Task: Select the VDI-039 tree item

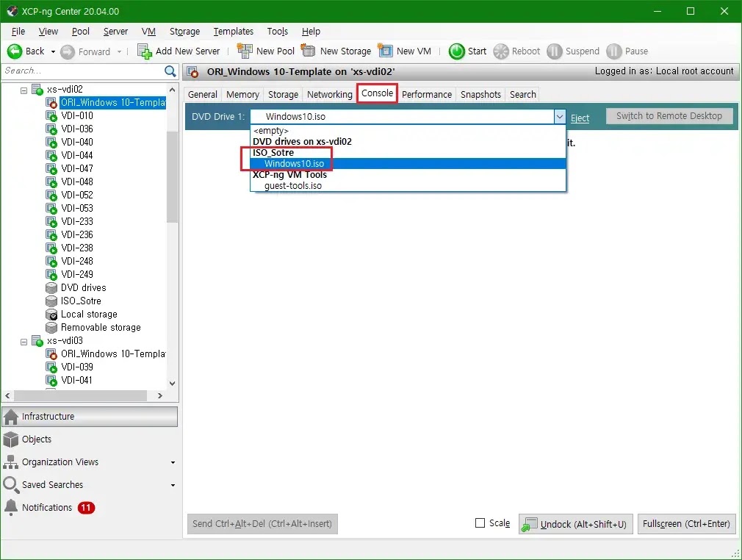Action: pos(76,367)
